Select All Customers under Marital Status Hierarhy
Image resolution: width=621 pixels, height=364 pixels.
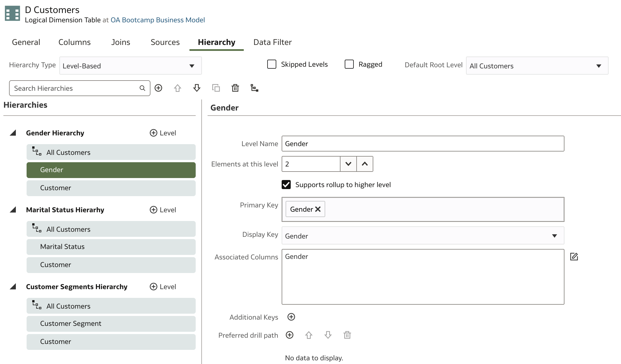coord(111,229)
